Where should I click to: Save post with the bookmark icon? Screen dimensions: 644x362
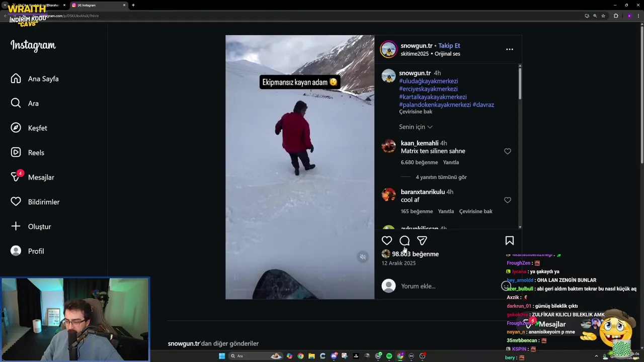point(510,241)
